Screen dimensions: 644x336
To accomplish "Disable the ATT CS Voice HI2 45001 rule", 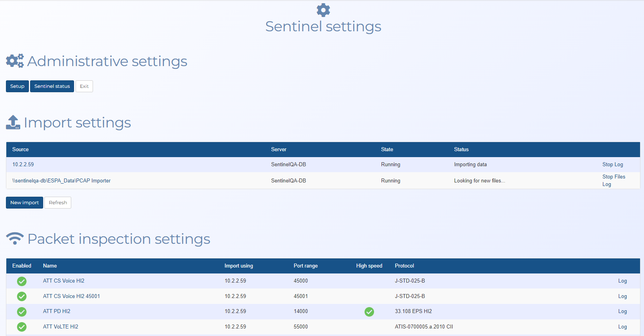I will tap(22, 296).
